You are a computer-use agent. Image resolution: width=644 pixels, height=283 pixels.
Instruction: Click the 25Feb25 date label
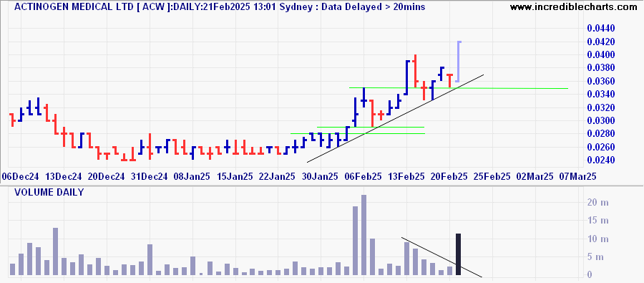[492, 176]
